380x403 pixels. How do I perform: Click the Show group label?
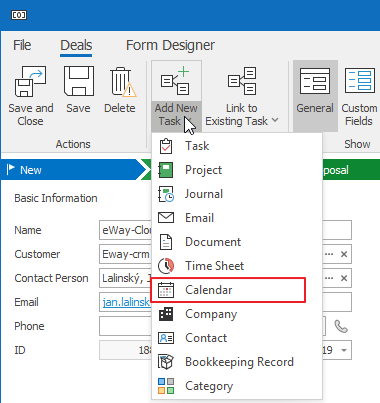357,144
